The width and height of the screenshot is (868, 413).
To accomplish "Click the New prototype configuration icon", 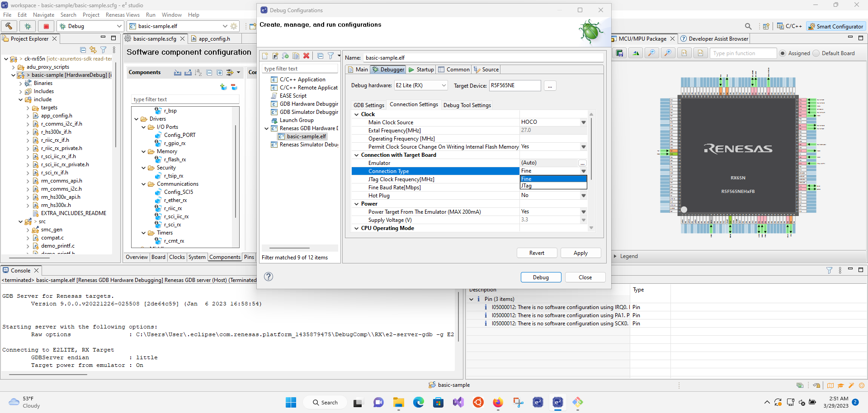I will pos(275,56).
